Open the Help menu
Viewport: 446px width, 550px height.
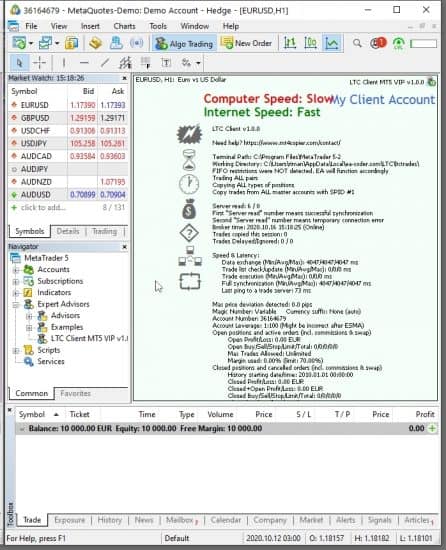(231, 26)
